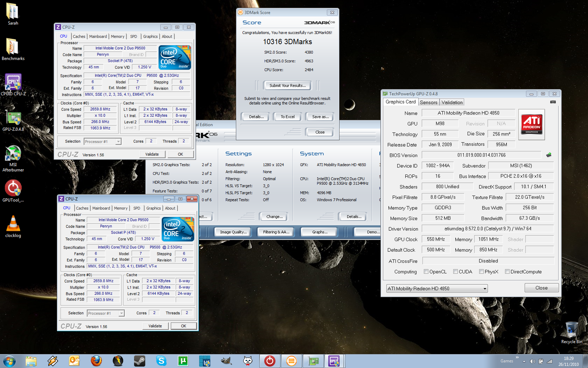Select the Recycle Bin icon
Viewport: 588px width, 368px height.
[571, 333]
